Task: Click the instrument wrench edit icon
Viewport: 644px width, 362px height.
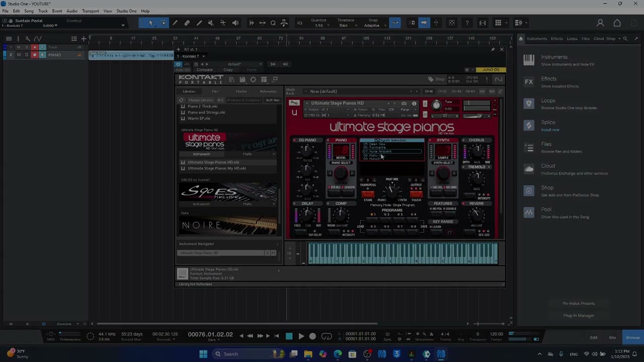Action: (295, 103)
